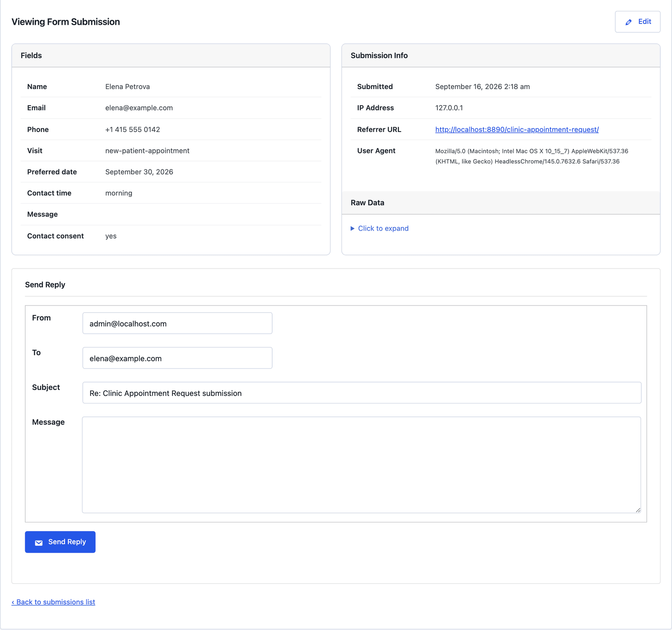This screenshot has width=672, height=630.
Task: Select the User Agent string text
Action: point(532,156)
